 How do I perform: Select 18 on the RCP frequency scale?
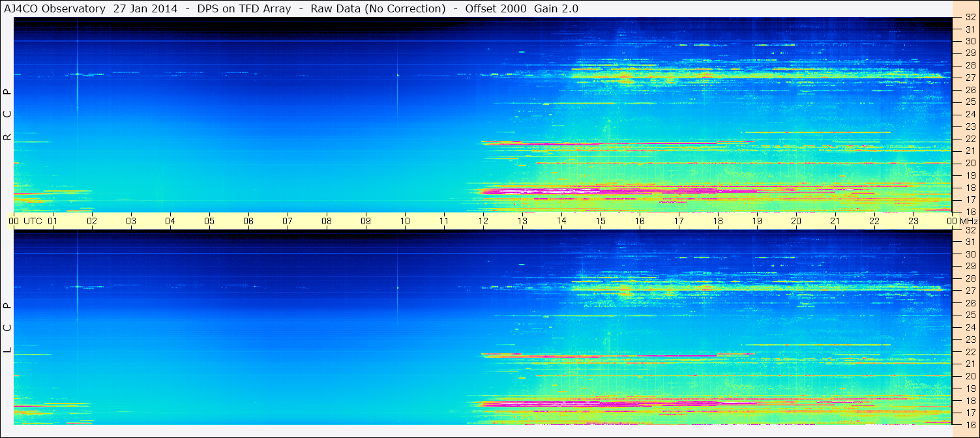(970, 188)
